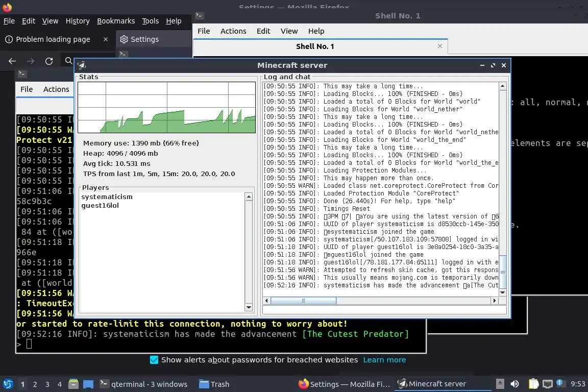Click the log vertical scrollbar thumb
Viewport: 588px width, 392px height.
(502, 272)
